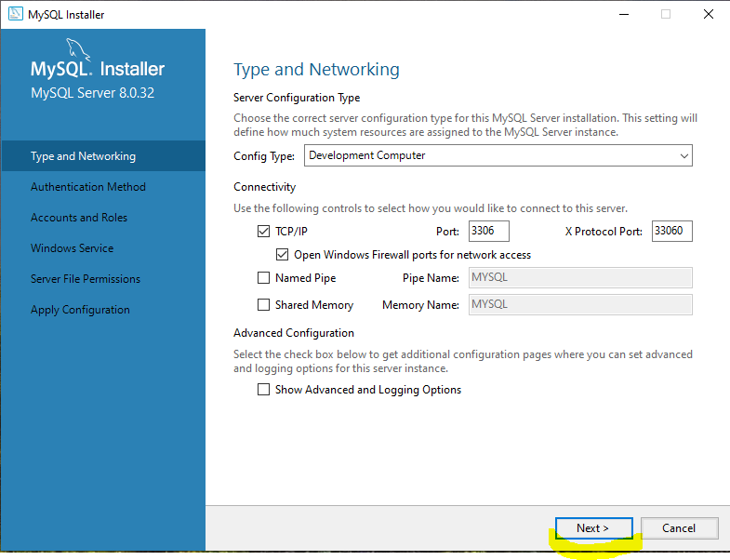
Task: Click the Advanced Configuration section label
Action: pyautogui.click(x=294, y=333)
